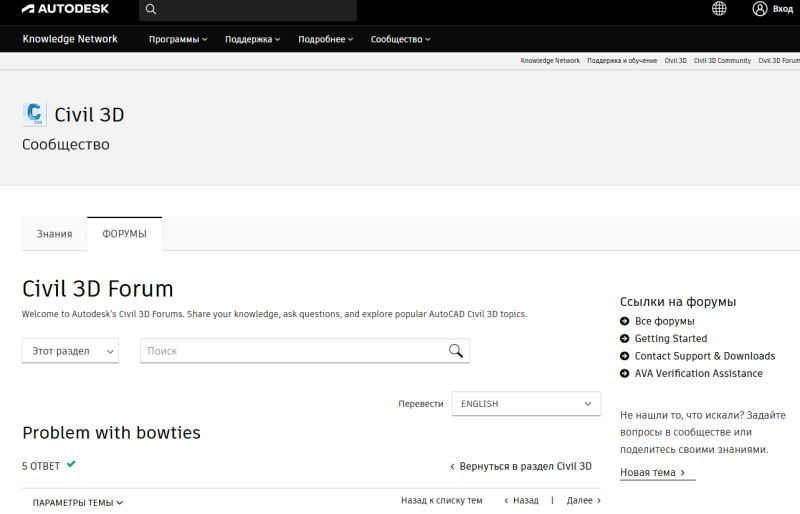The height and width of the screenshot is (514, 800).
Task: Click the green solved checkmark
Action: (x=71, y=464)
